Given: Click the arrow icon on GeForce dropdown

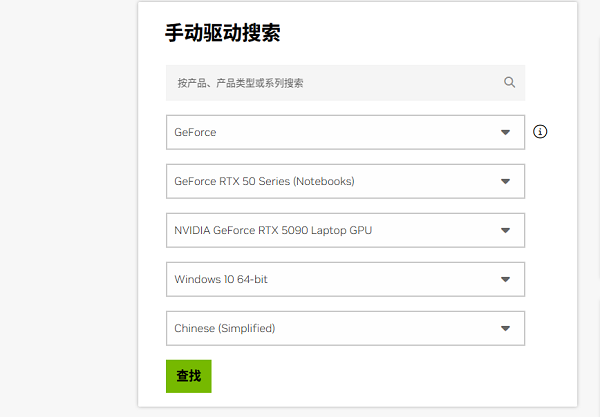Looking at the screenshot, I should (x=505, y=132).
